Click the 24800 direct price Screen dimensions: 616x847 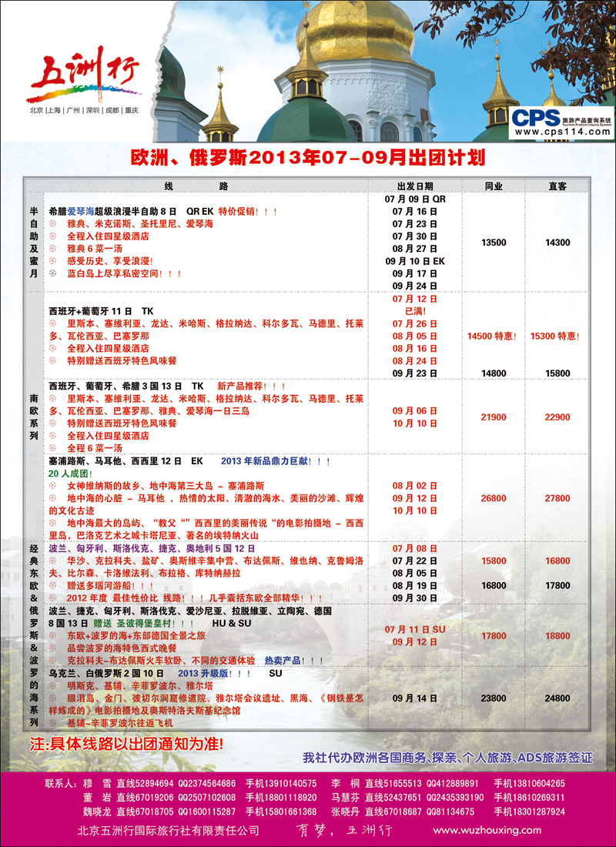click(557, 698)
